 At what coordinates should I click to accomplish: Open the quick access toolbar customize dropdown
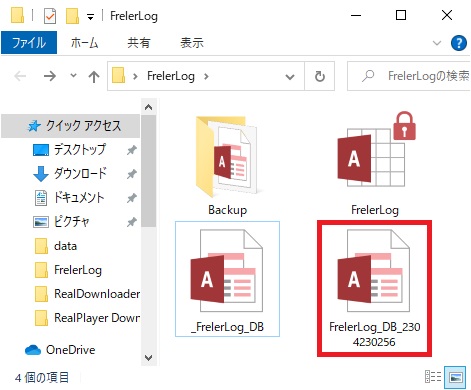click(90, 17)
